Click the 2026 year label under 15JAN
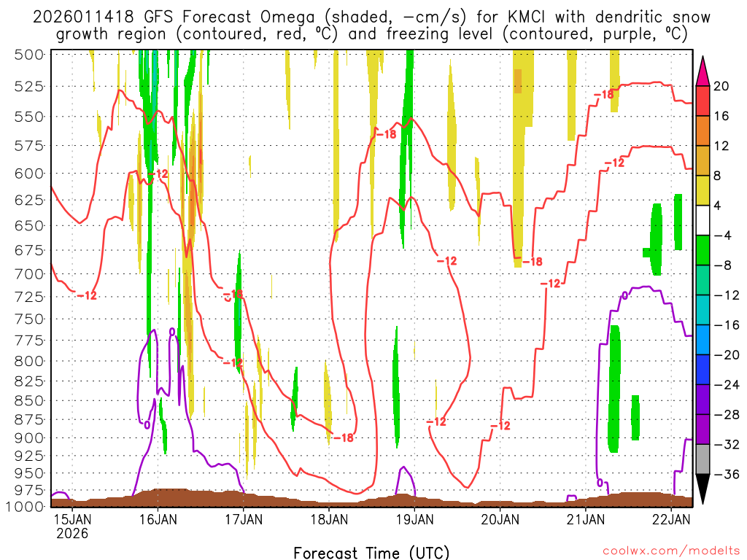The image size is (747, 560). (x=72, y=533)
